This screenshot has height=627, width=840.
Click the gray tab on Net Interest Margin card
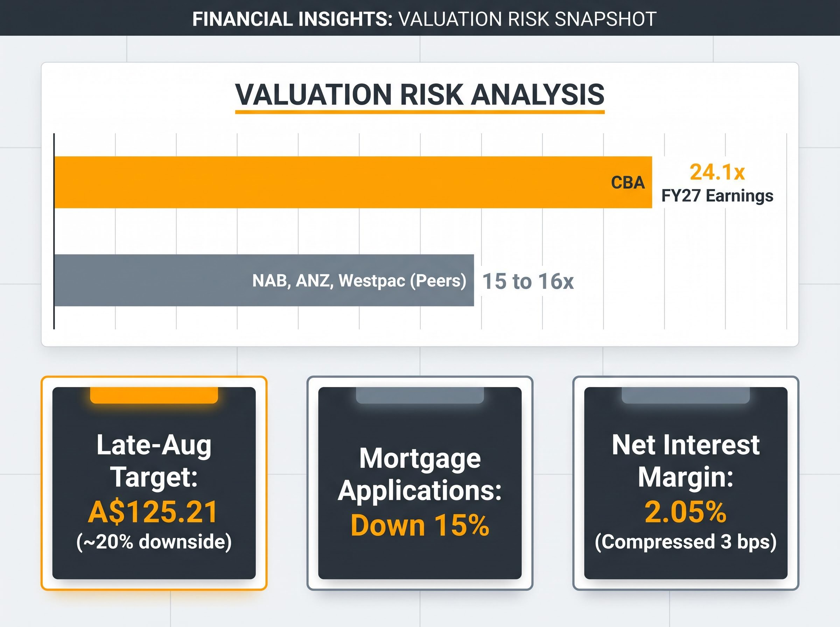[x=686, y=395]
